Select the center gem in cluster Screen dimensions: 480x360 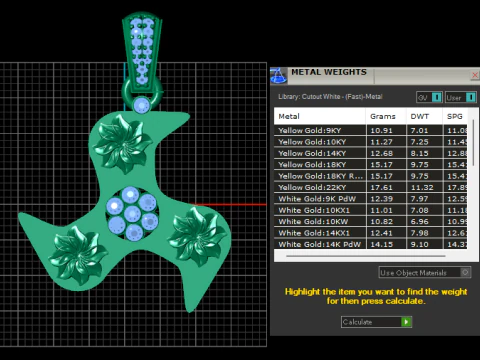(132, 214)
